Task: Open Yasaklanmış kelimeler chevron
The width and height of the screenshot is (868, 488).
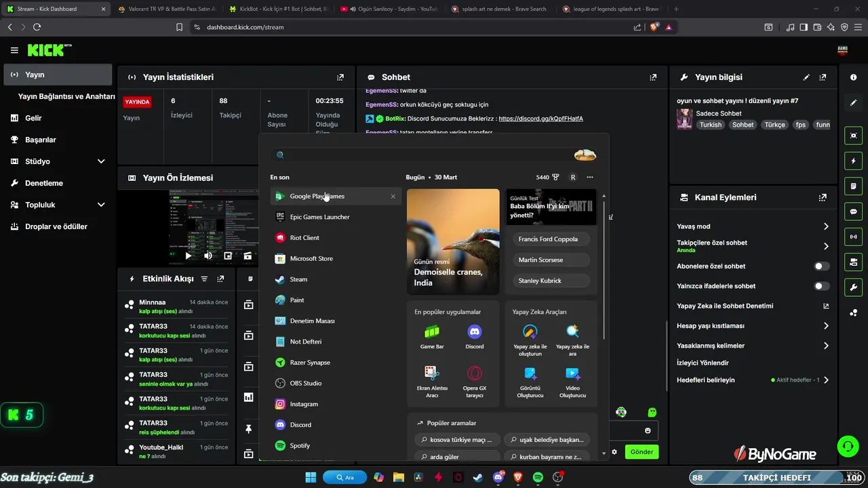Action: (826, 346)
